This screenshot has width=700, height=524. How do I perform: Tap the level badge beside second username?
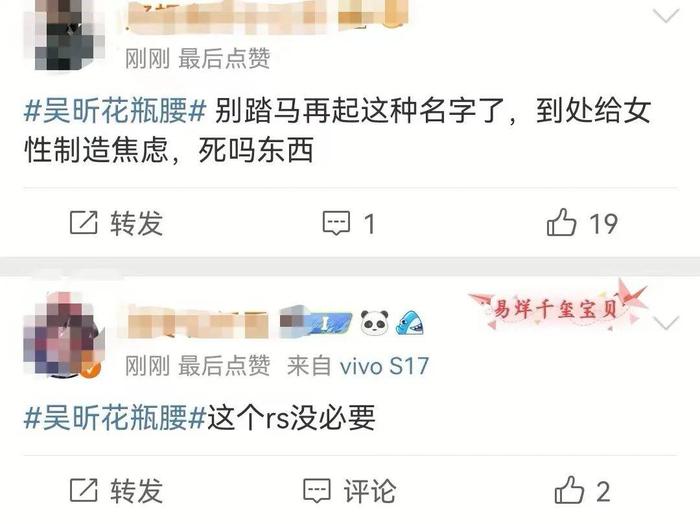pos(316,322)
